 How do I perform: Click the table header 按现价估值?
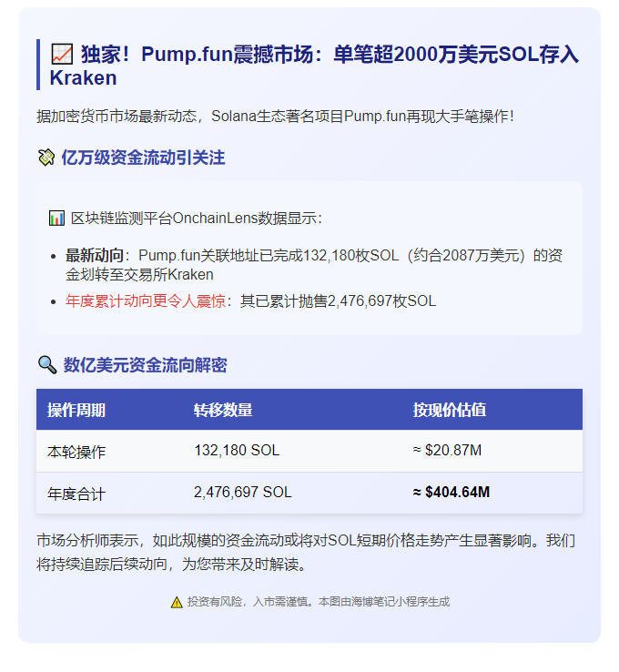point(450,410)
